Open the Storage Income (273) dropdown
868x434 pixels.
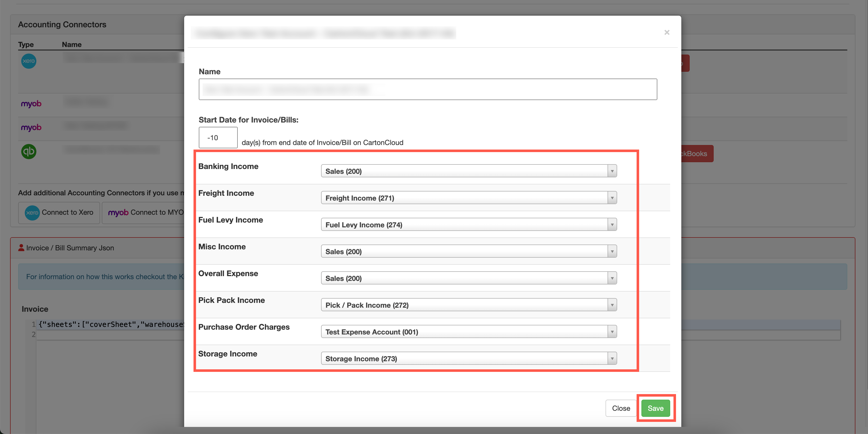tap(612, 358)
